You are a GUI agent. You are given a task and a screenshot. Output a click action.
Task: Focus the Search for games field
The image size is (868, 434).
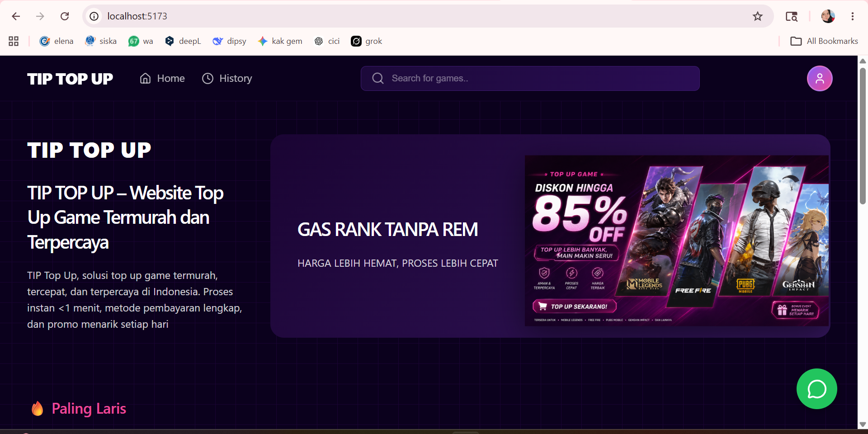click(x=530, y=79)
